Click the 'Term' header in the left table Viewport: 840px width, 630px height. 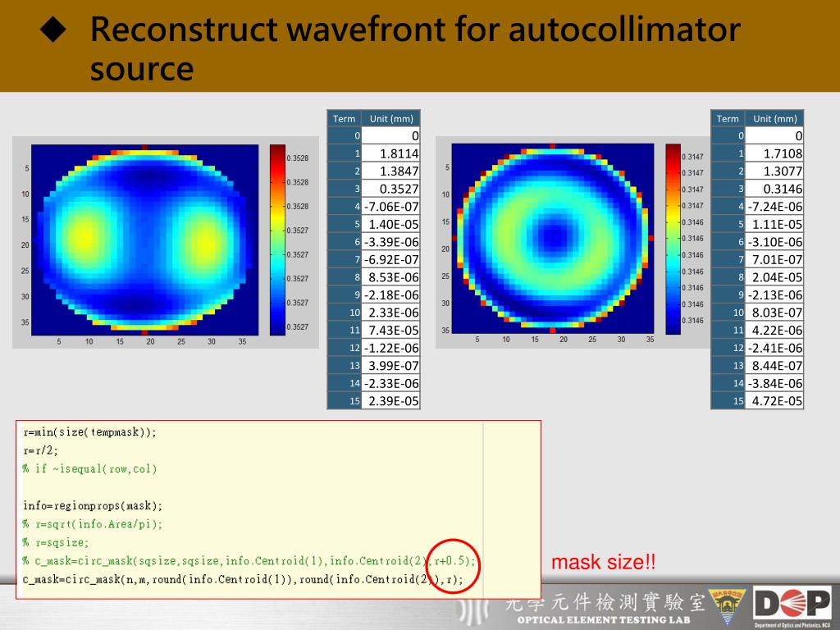344,118
